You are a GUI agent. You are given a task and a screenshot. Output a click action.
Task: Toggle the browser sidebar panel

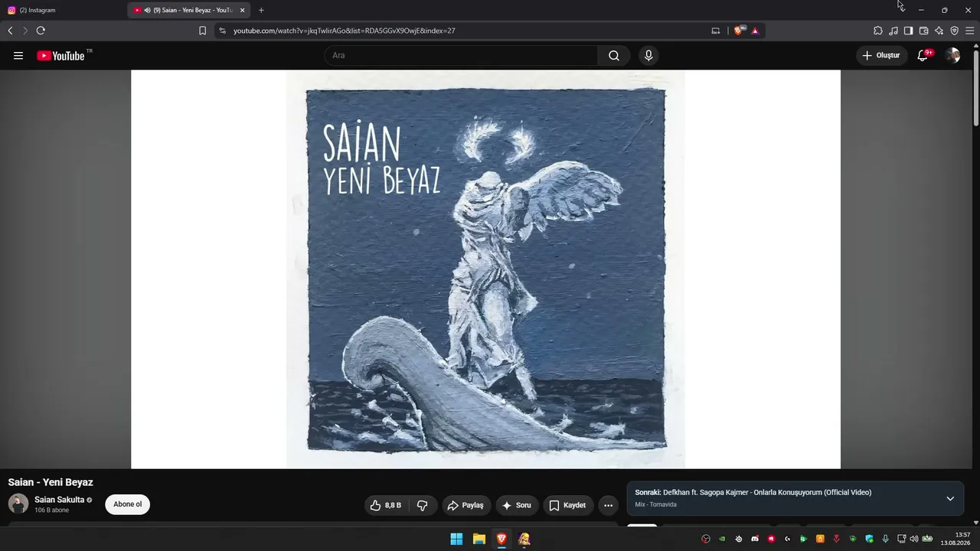tap(908, 31)
